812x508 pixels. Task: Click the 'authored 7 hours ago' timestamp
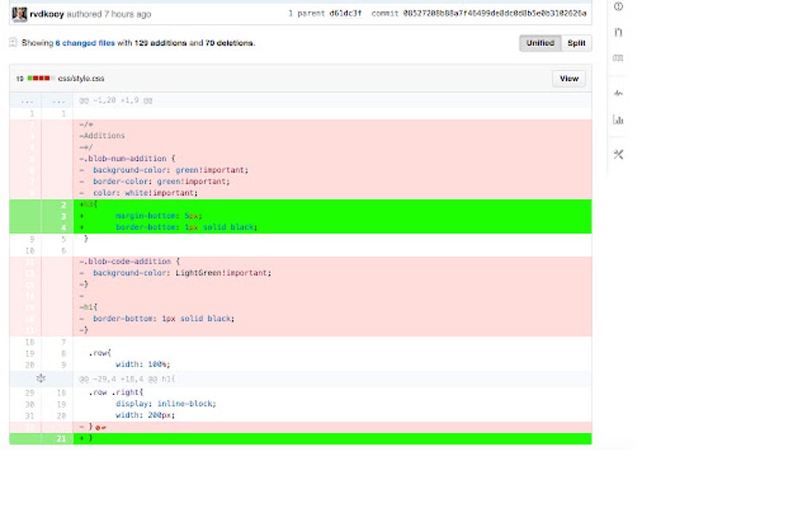point(109,14)
